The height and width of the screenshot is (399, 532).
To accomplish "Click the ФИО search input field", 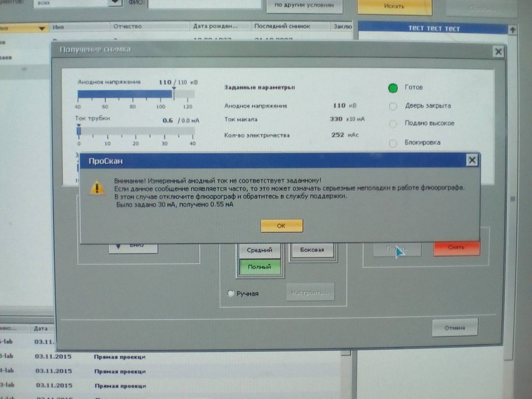I will click(205, 4).
